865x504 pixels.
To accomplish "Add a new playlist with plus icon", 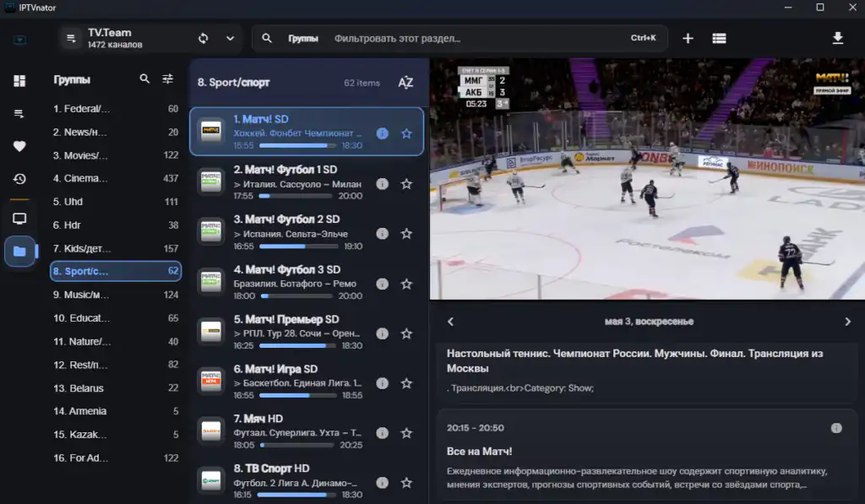I will pyautogui.click(x=688, y=38).
